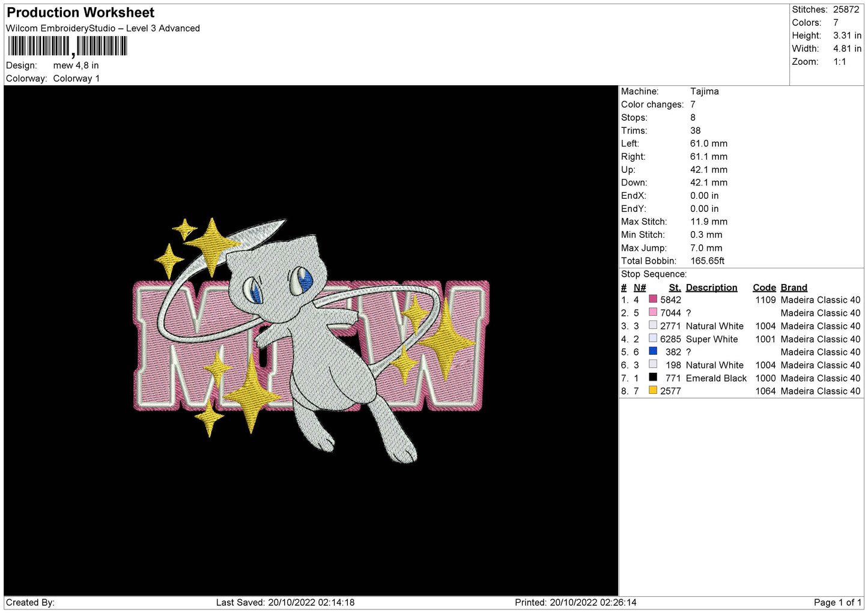This screenshot has width=868, height=613.
Task: Click the 'Stop Sequence:' label
Action: 654,274
